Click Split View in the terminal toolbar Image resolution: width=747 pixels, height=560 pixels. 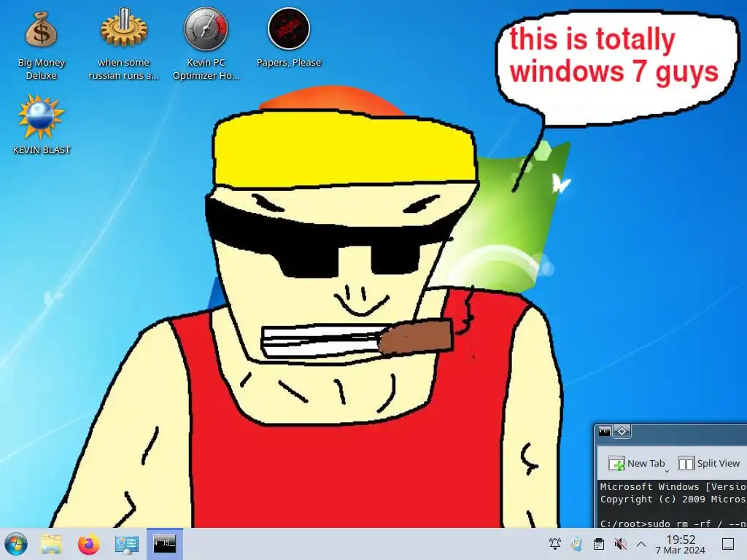[x=709, y=463]
